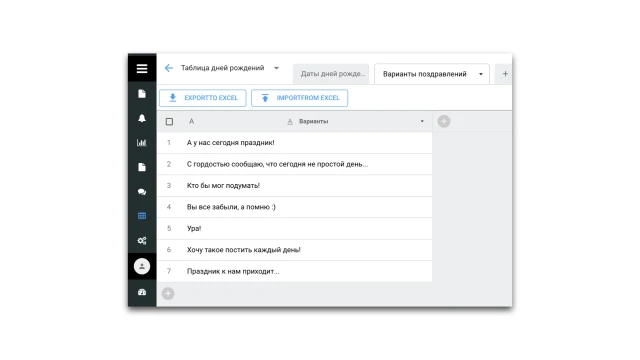Switch to the Даты дней рожде... tab
The image size is (640, 360).
331,74
